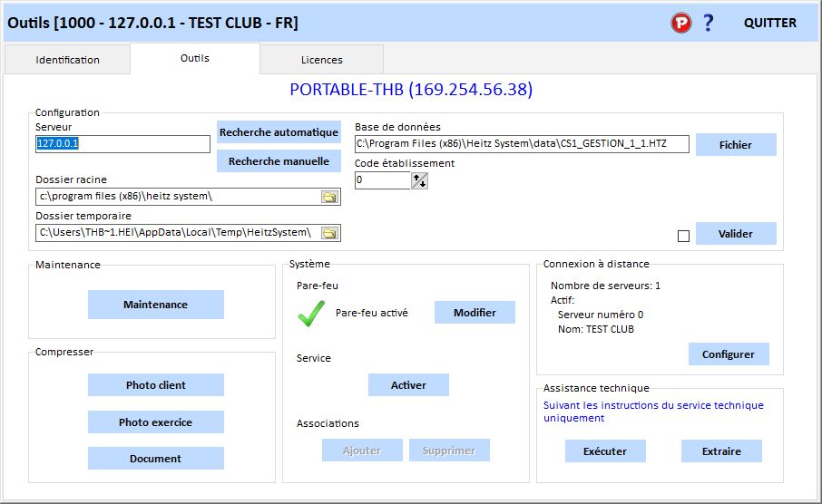Configure the remote connection servers
The width and height of the screenshot is (822, 504).
[729, 354]
